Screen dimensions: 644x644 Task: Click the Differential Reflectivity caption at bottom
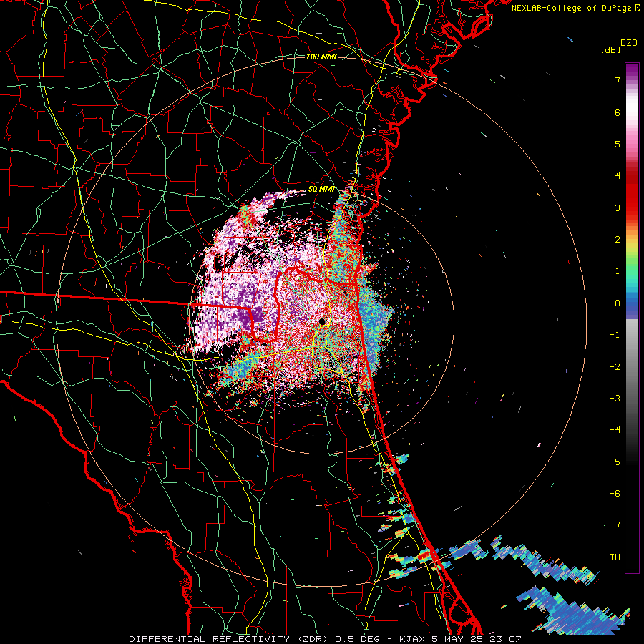tap(325, 639)
